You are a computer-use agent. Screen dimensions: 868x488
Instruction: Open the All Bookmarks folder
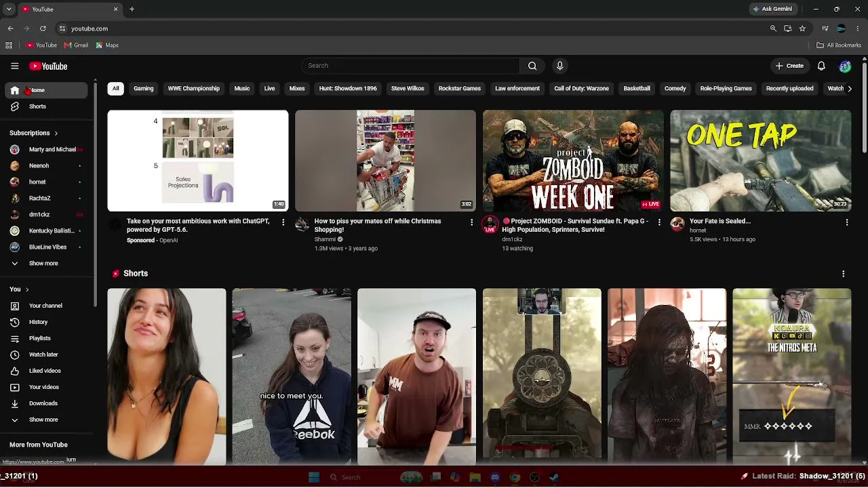click(839, 45)
